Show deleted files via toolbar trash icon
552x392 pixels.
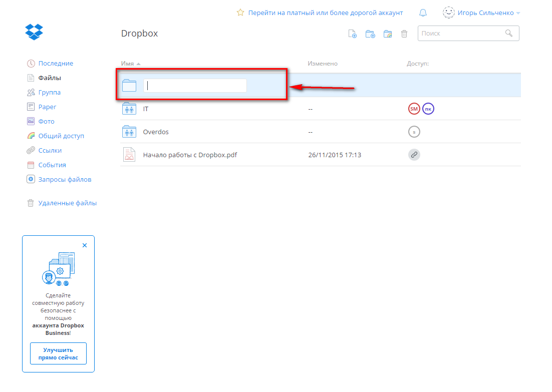404,34
